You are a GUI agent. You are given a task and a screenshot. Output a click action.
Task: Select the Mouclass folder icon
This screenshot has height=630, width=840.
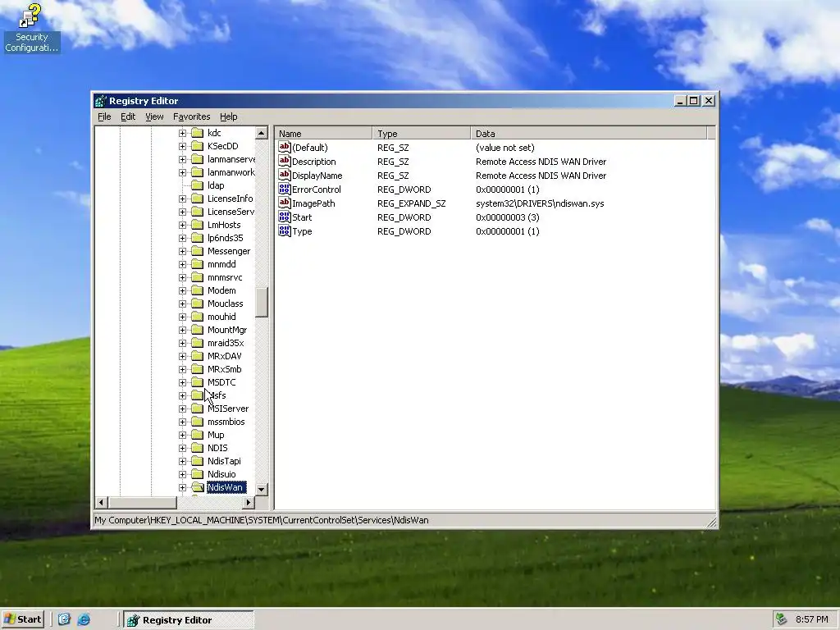198,304
